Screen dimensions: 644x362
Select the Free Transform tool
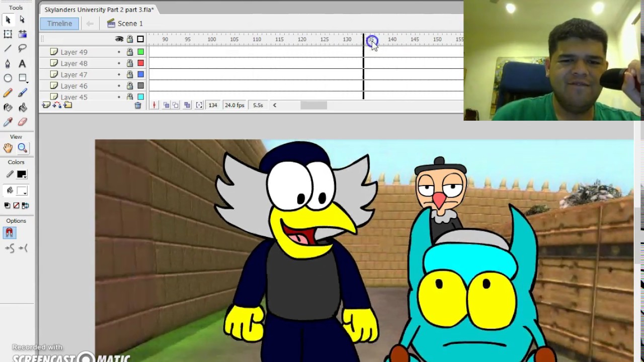[8, 34]
